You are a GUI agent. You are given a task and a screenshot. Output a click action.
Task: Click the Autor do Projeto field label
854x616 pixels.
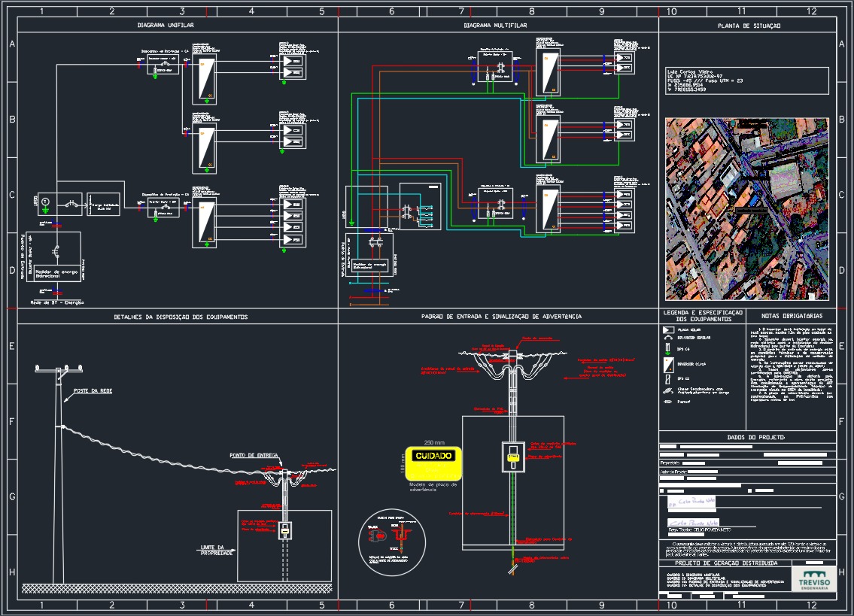point(673,472)
